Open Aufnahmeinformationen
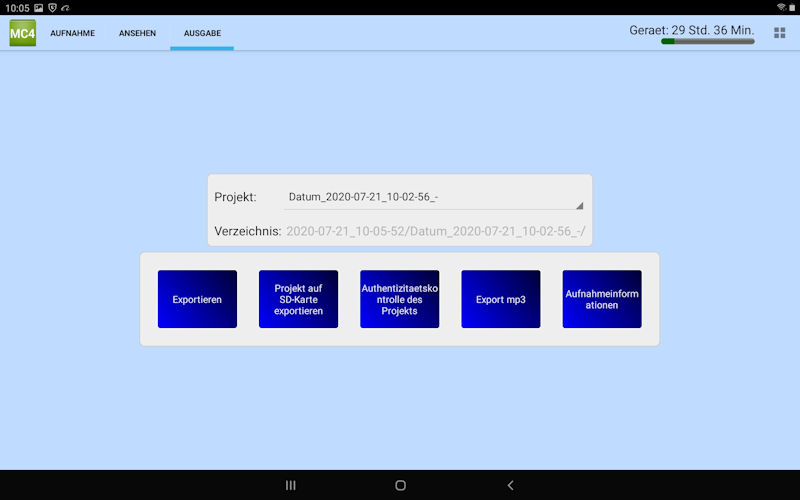The image size is (800, 500). [601, 299]
